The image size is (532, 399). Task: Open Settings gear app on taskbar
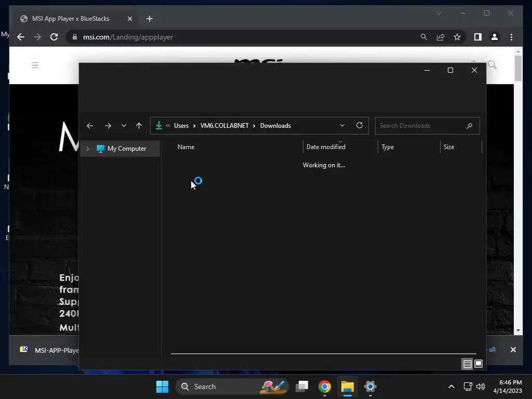pyautogui.click(x=370, y=387)
